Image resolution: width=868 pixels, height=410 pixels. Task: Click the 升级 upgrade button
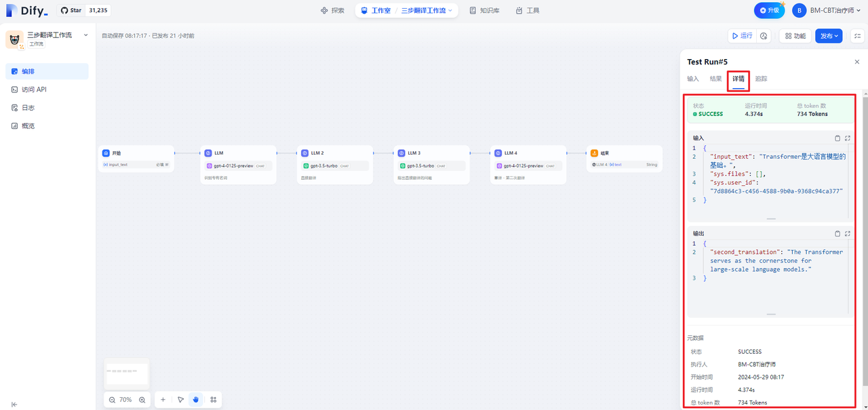pos(769,10)
